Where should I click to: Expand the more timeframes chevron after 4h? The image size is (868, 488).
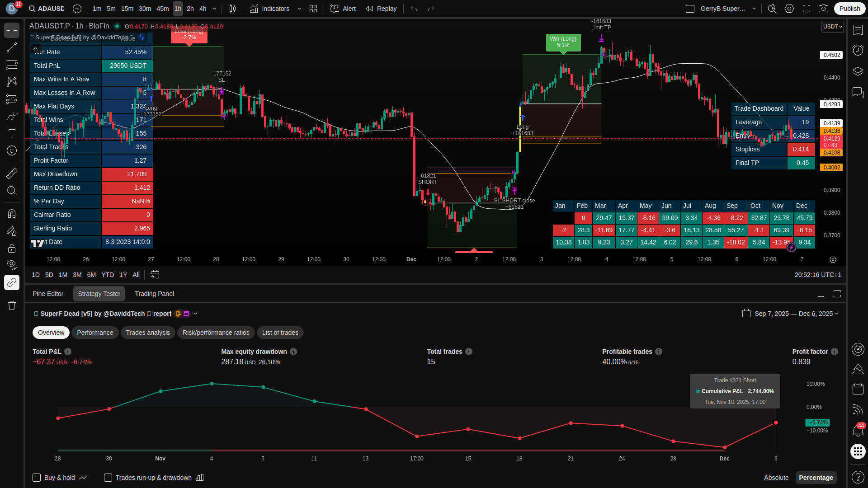214,9
